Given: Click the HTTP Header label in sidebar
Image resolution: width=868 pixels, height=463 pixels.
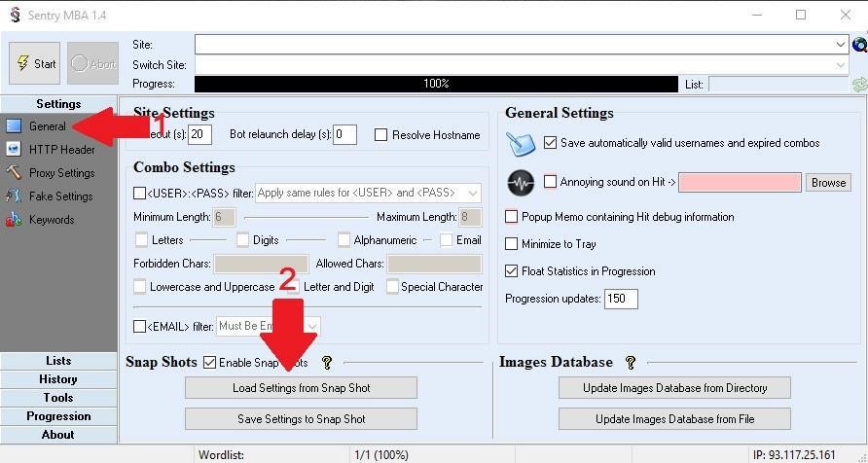Looking at the screenshot, I should tap(62, 150).
